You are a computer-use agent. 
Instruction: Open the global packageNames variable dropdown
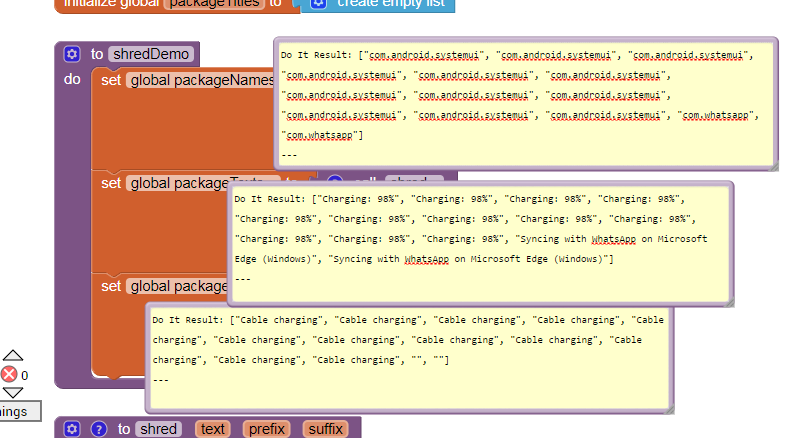click(x=200, y=80)
